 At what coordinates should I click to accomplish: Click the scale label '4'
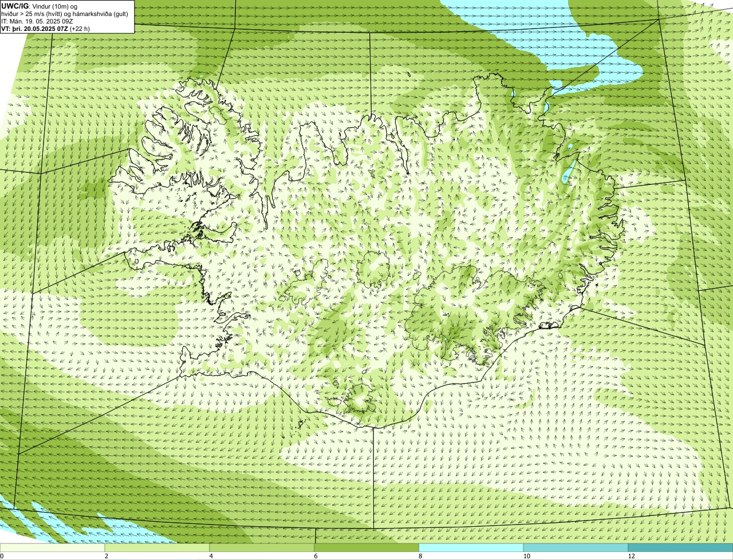(x=211, y=556)
